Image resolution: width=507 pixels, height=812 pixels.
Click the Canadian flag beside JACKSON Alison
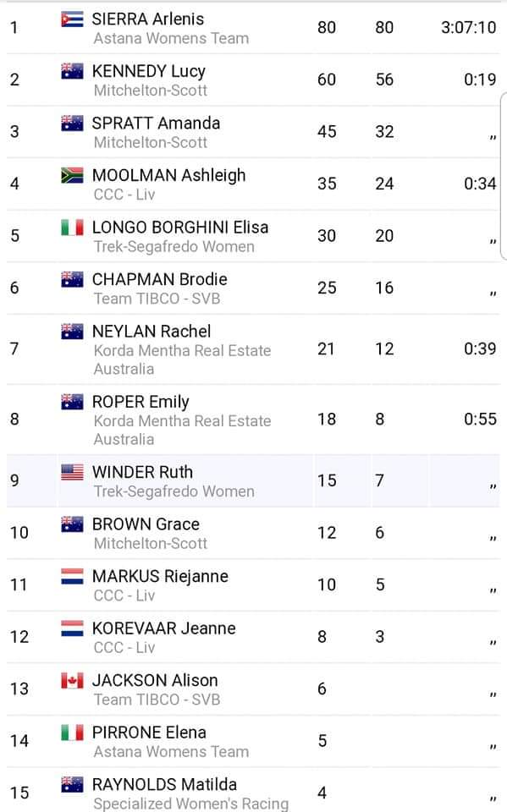click(72, 680)
